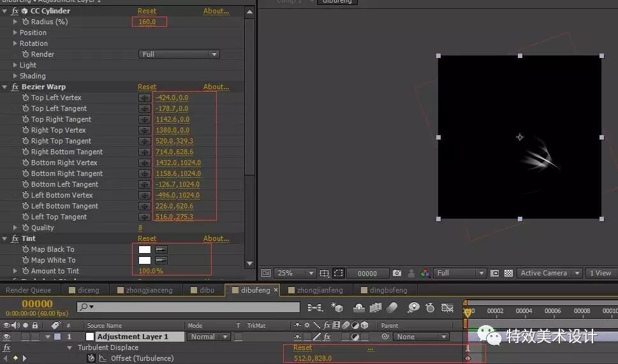Toggle Offset (Turbulence) stopwatch in timeline

[x=91, y=358]
